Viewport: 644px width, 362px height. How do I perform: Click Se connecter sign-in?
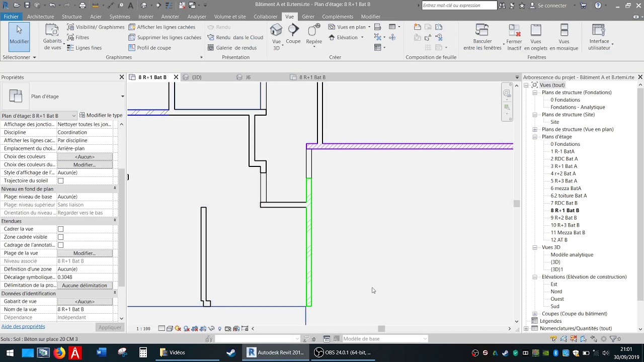click(x=551, y=6)
